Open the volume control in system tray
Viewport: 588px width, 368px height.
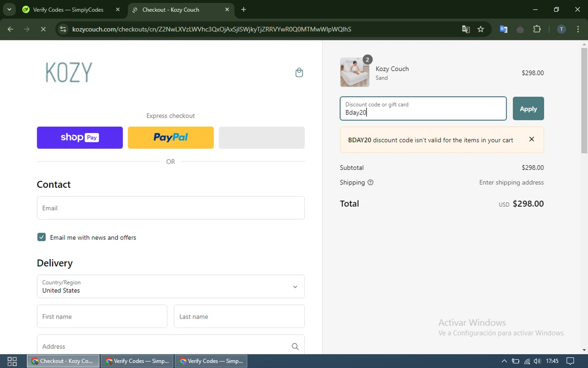(537, 361)
